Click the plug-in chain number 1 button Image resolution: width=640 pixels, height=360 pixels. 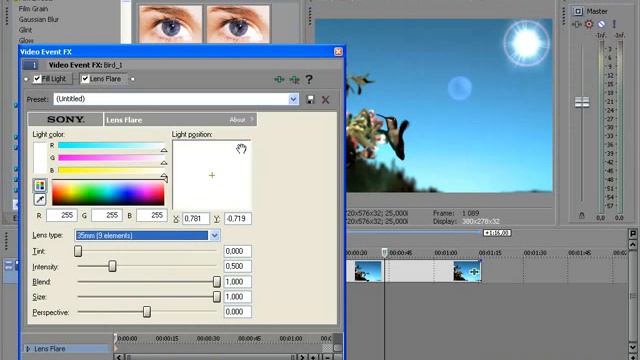click(x=31, y=65)
